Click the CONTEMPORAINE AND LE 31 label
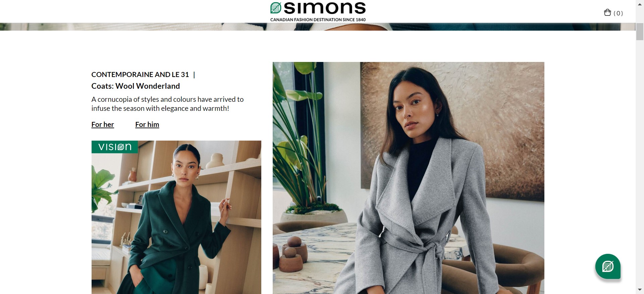644x294 pixels. point(140,75)
